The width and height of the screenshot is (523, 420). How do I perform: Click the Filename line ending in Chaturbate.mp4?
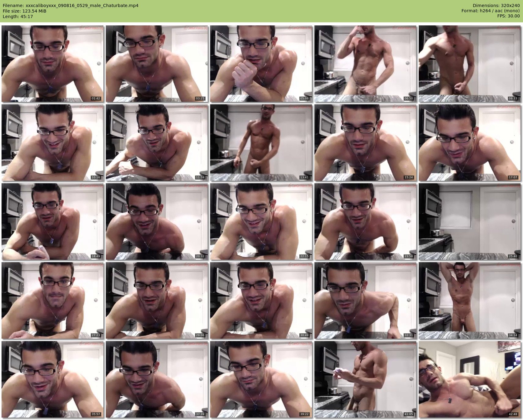coord(71,6)
